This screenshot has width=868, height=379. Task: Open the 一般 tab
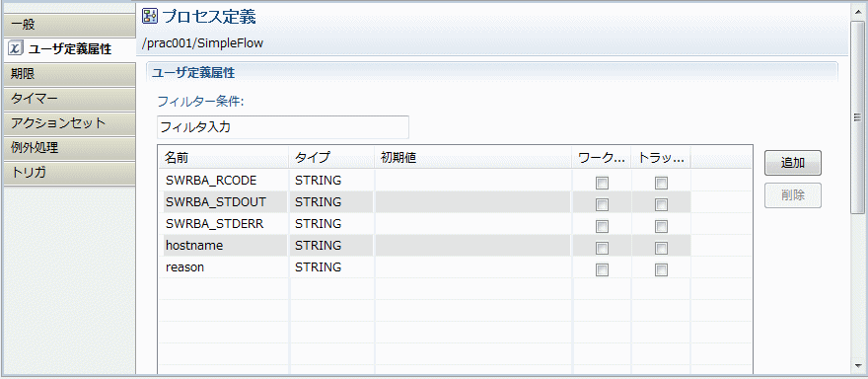tap(68, 25)
